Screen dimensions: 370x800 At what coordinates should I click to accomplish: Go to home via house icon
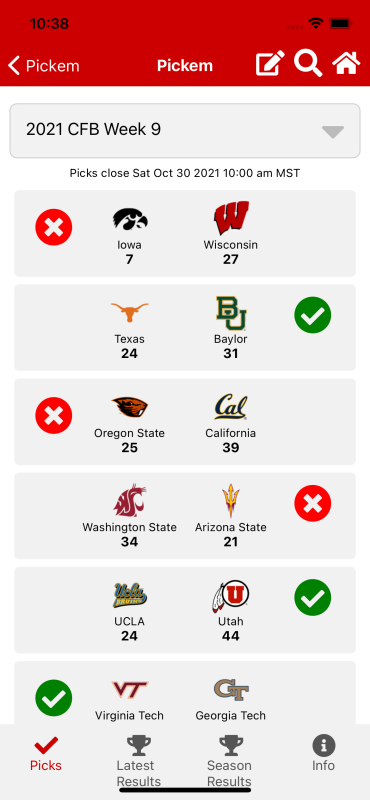click(x=346, y=64)
